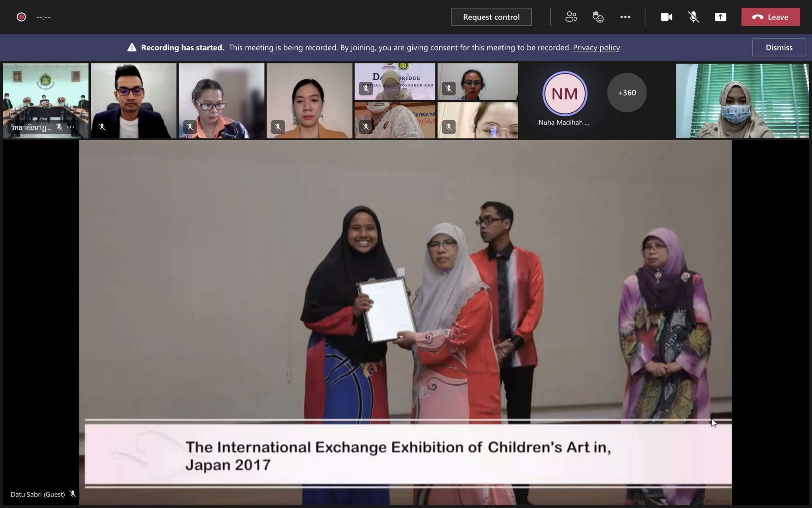
Task: Open more options on the first participant tile
Action: pos(71,127)
